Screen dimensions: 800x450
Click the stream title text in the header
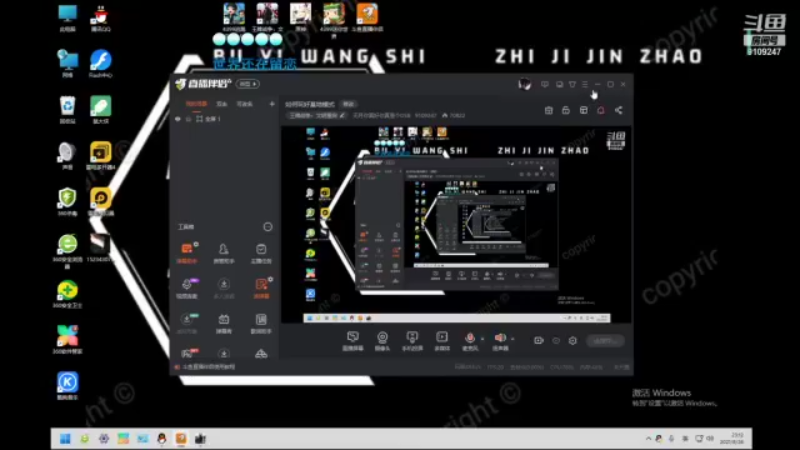pyautogui.click(x=310, y=104)
